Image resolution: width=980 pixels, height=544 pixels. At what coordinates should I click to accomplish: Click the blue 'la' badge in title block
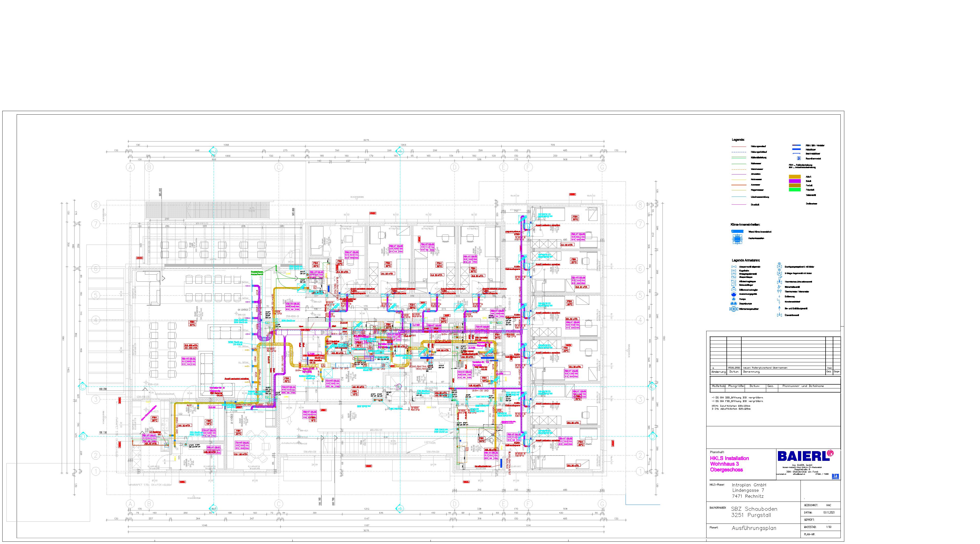click(835, 476)
